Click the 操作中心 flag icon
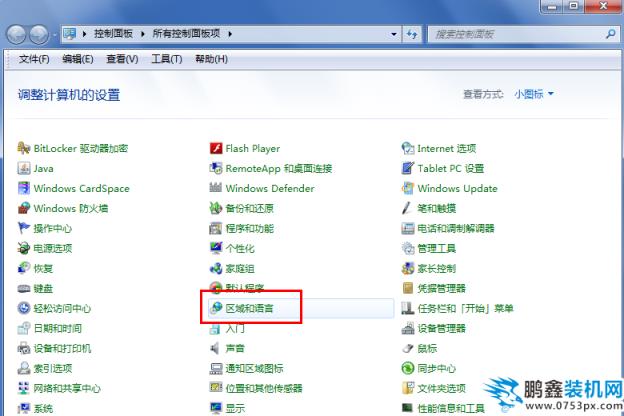Image resolution: width=624 pixels, height=416 pixels. (24, 228)
